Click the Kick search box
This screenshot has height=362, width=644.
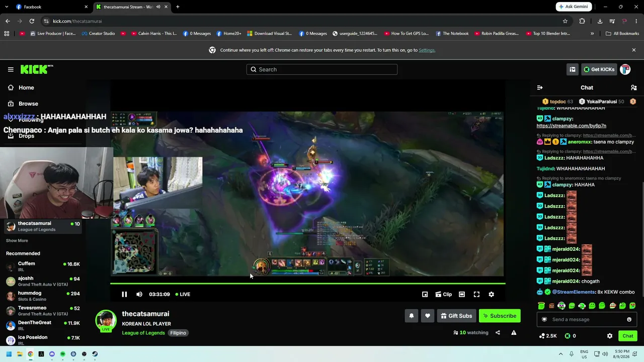322,69
